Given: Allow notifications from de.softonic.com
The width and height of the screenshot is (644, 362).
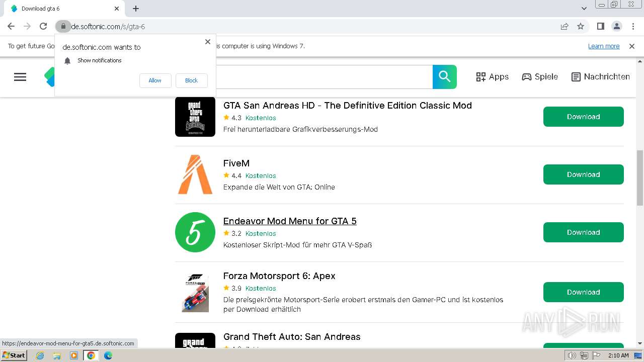Looking at the screenshot, I should tap(155, 80).
